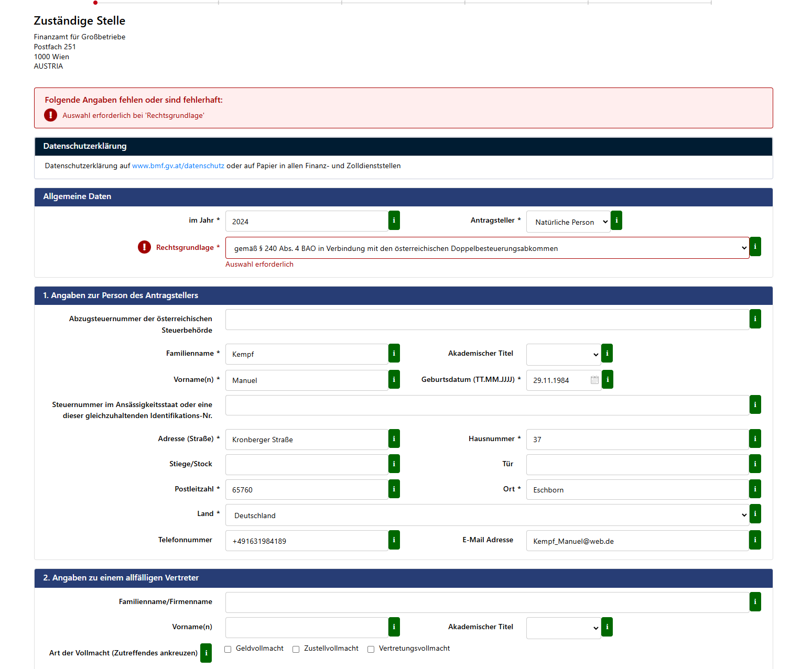This screenshot has width=812, height=669.
Task: Click info icon for Art der Vollmacht
Action: tap(206, 653)
